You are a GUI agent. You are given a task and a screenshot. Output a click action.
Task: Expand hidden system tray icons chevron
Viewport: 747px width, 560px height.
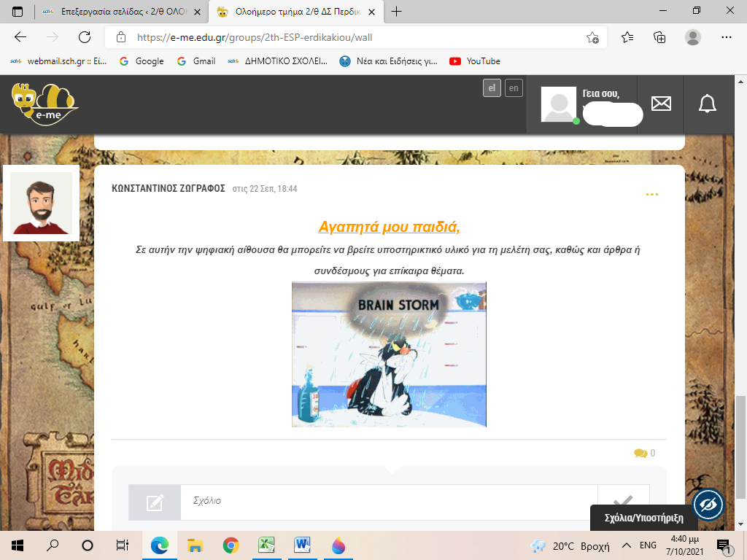625,545
